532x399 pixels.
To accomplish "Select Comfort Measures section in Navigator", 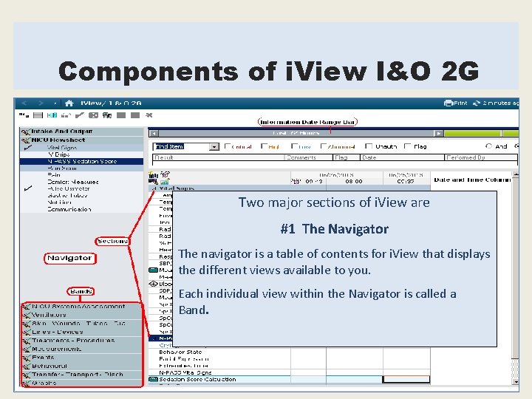I will point(82,183).
